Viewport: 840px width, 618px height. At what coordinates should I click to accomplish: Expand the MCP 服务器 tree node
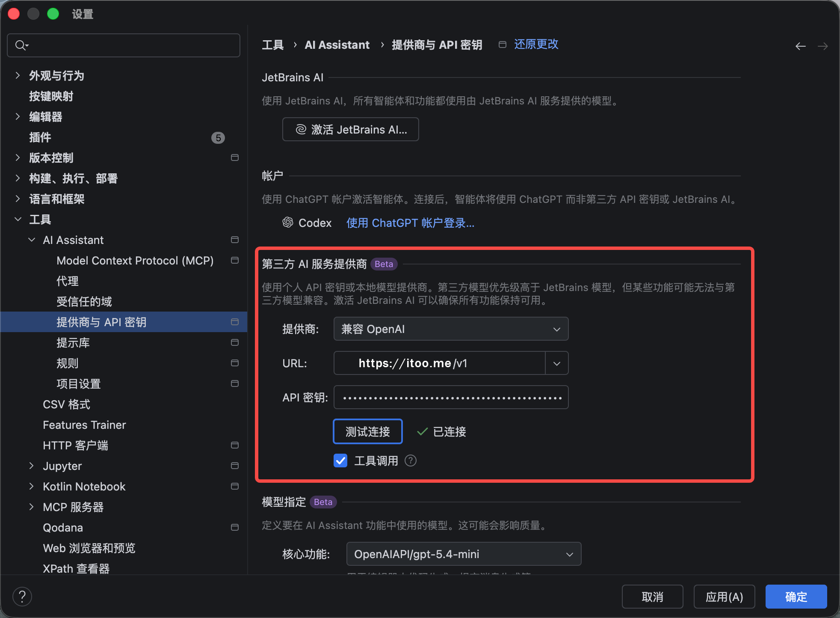pyautogui.click(x=31, y=507)
